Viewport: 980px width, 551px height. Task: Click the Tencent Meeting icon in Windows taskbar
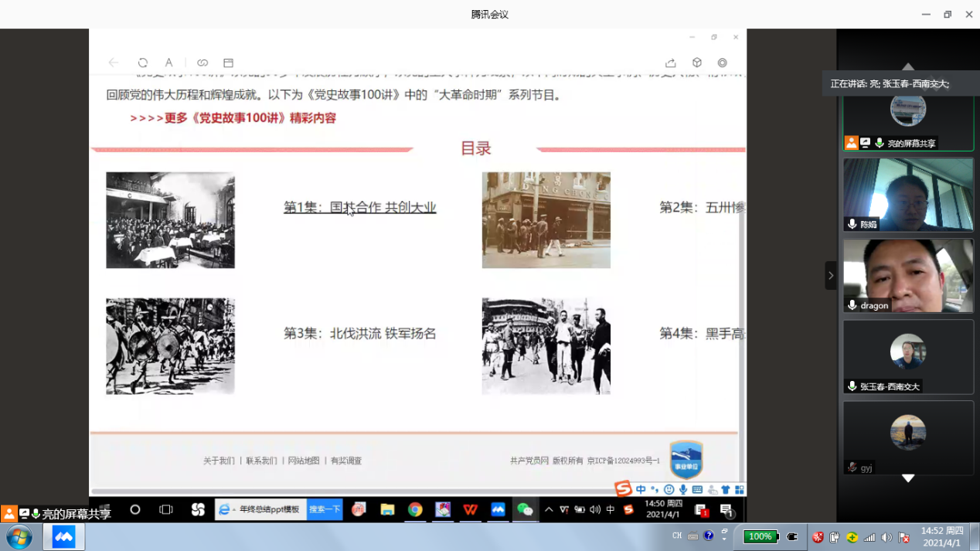pyautogui.click(x=63, y=537)
